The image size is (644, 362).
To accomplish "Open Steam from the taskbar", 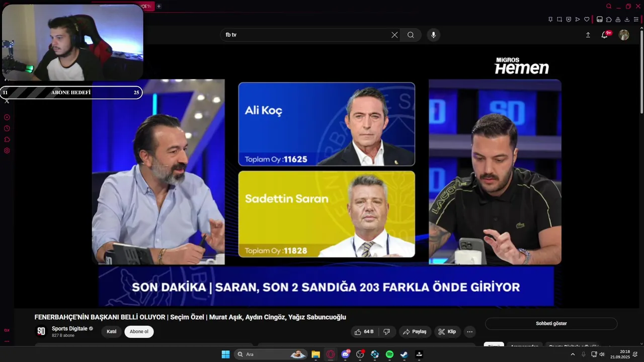I will point(404,354).
